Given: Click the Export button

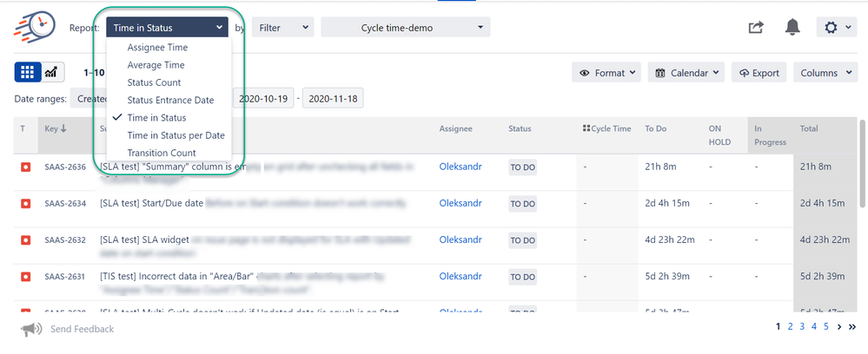Looking at the screenshot, I should 759,73.
